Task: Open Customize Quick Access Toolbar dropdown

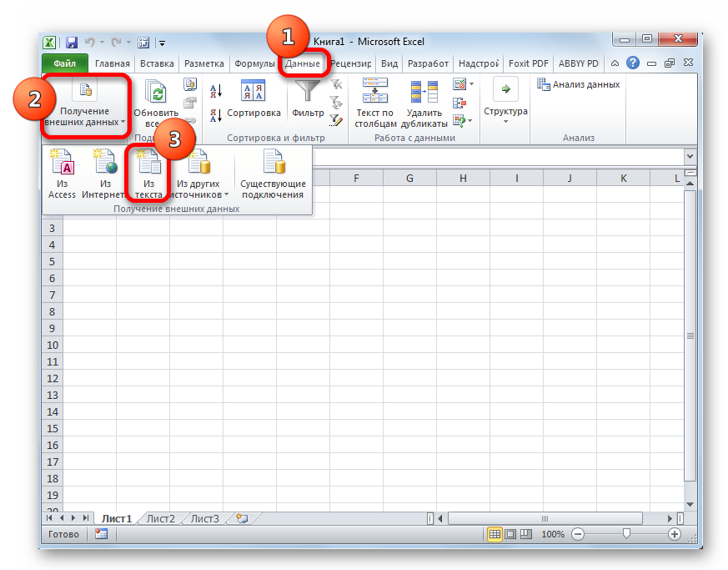Action: point(162,43)
